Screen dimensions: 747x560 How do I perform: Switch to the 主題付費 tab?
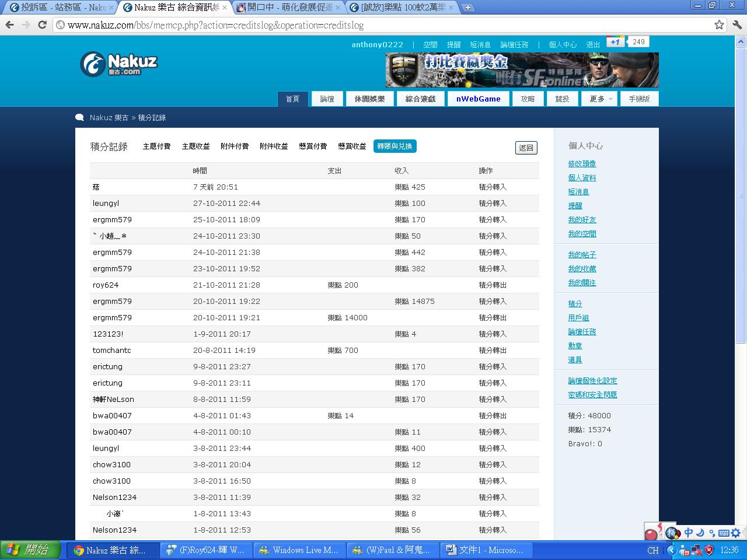[156, 146]
